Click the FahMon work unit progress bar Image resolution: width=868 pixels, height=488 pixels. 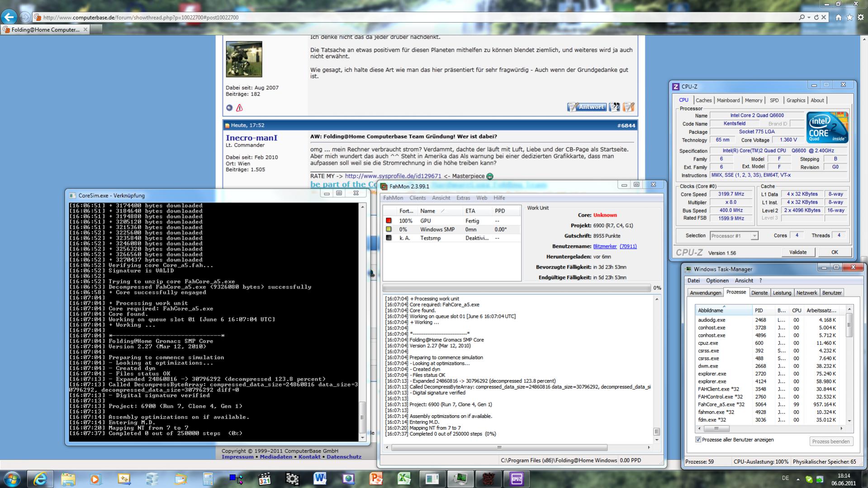pos(516,288)
